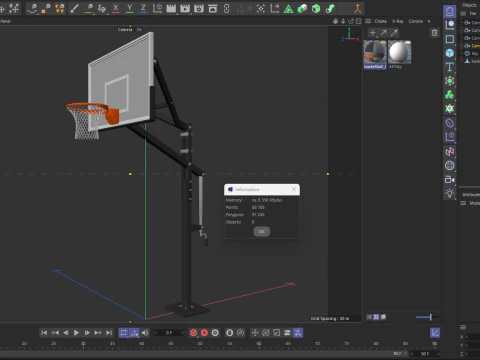Select the white sphere material thumbnail
This screenshot has width=480, height=360.
400,52
